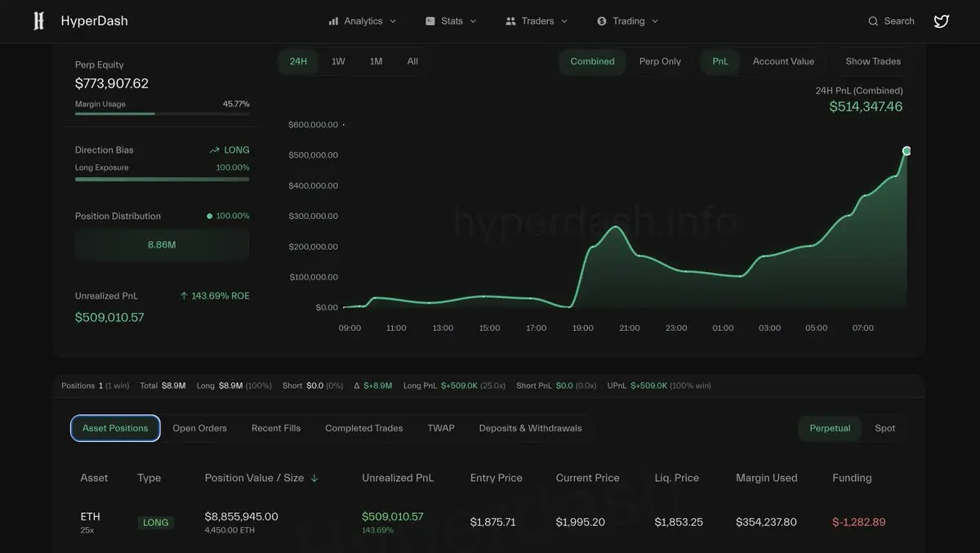This screenshot has width=980, height=553.
Task: Switch to Spot positions
Action: pos(885,428)
